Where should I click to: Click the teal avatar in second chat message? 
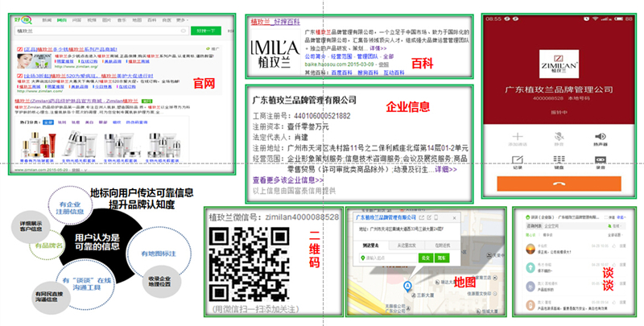coord(530,267)
